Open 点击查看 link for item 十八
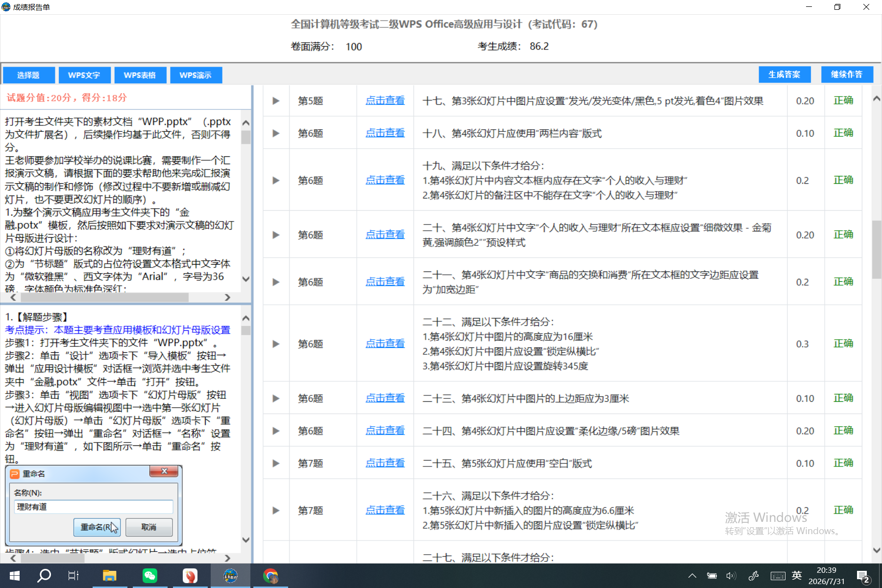The image size is (882, 588). click(x=385, y=133)
